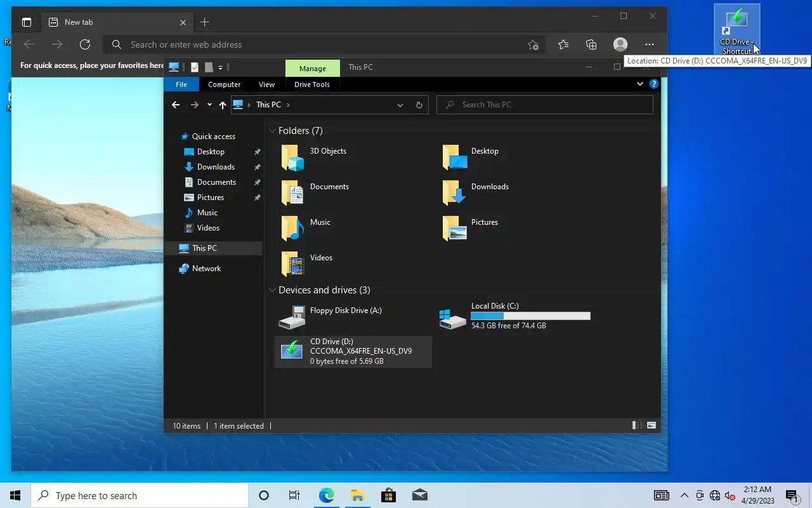Go forward in File Explorer
This screenshot has height=508, width=812.
[195, 105]
